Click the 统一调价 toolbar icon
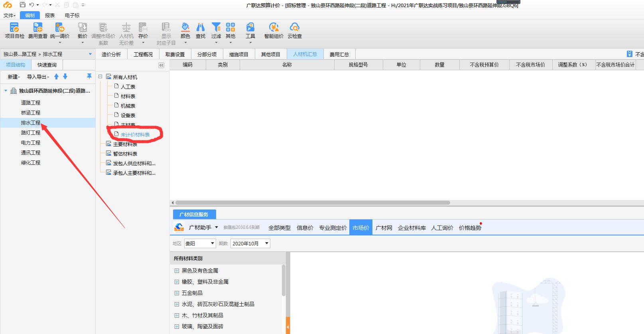The height and width of the screenshot is (334, 644). [x=60, y=27]
